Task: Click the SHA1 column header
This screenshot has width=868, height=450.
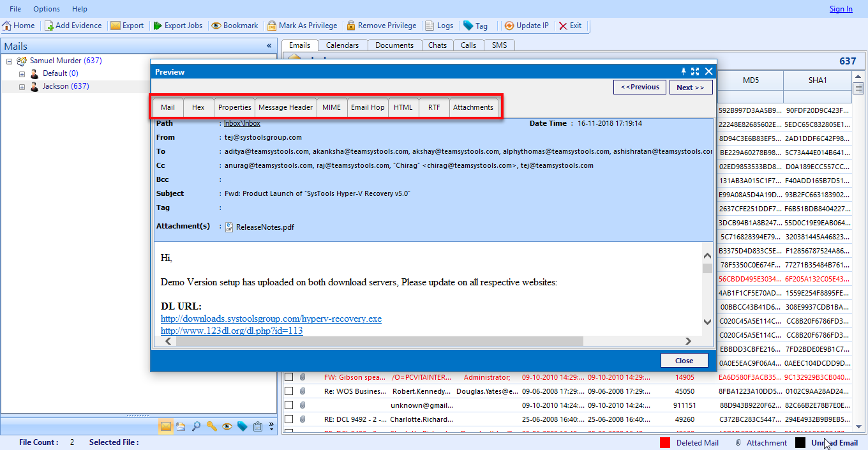Action: [x=818, y=80]
